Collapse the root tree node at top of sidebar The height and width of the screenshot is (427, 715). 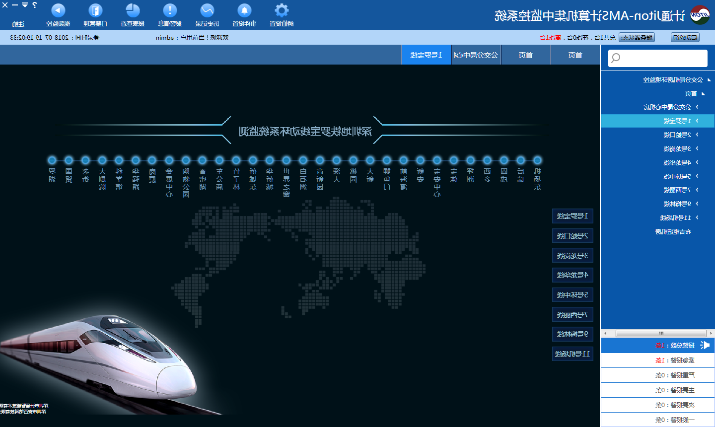click(x=706, y=78)
